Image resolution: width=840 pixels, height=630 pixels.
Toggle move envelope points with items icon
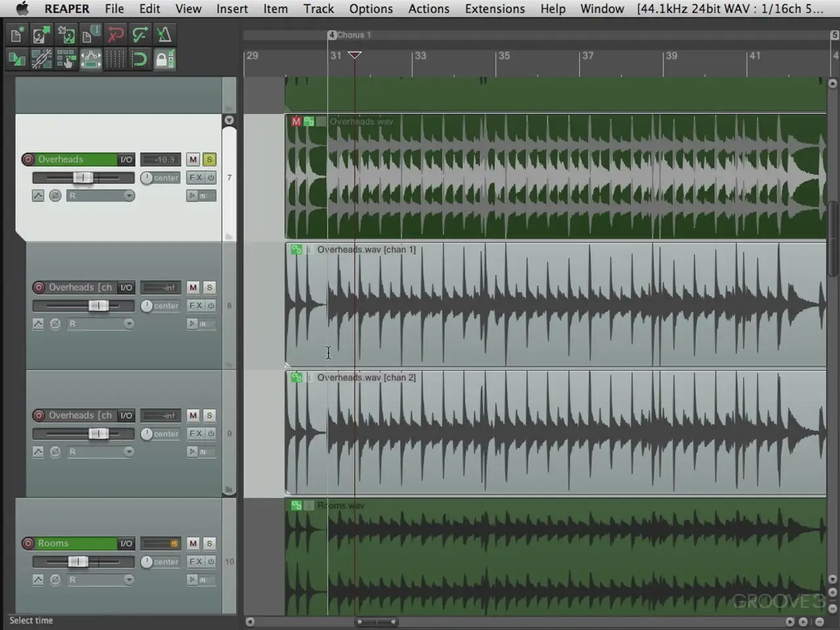(x=91, y=59)
